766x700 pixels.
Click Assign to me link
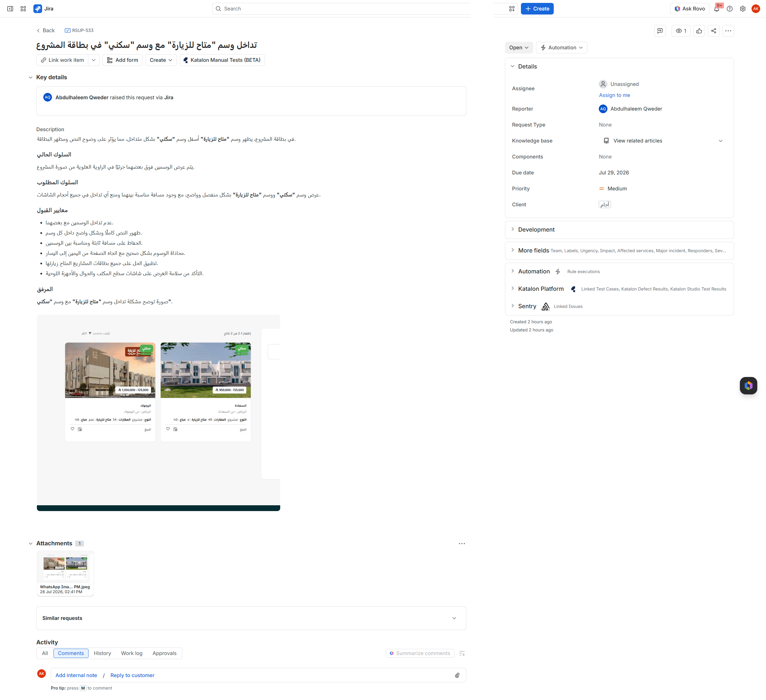point(614,95)
